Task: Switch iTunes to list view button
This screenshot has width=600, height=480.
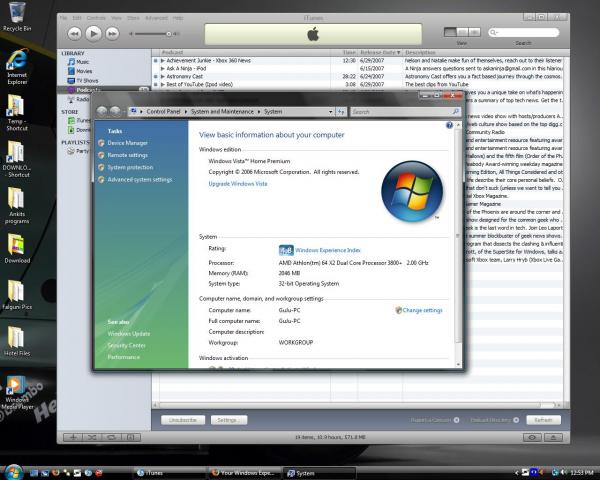Action: tap(450, 32)
